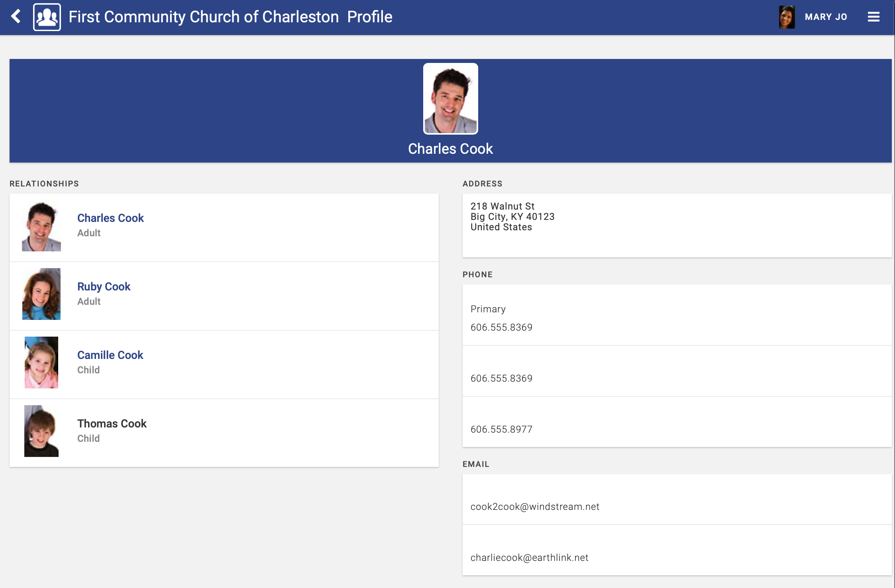
Task: Click email charliecook@earthlink.net
Action: coord(529,557)
